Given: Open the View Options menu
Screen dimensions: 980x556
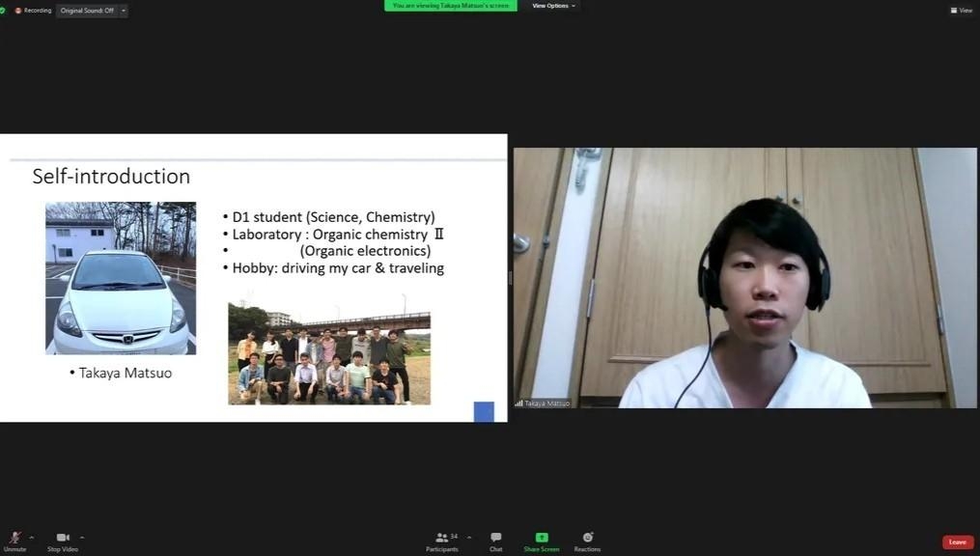Looking at the screenshot, I should tap(553, 6).
